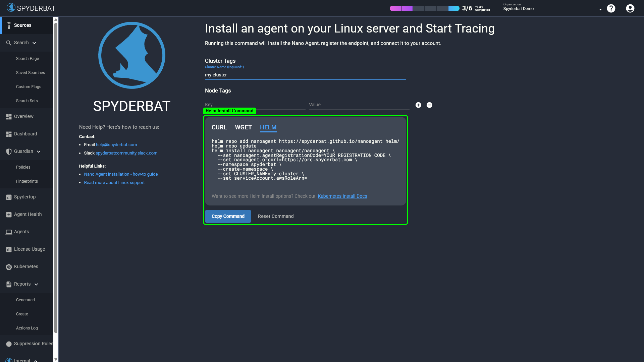Click the Copy Command button
This screenshot has height=362, width=644.
coord(228,216)
